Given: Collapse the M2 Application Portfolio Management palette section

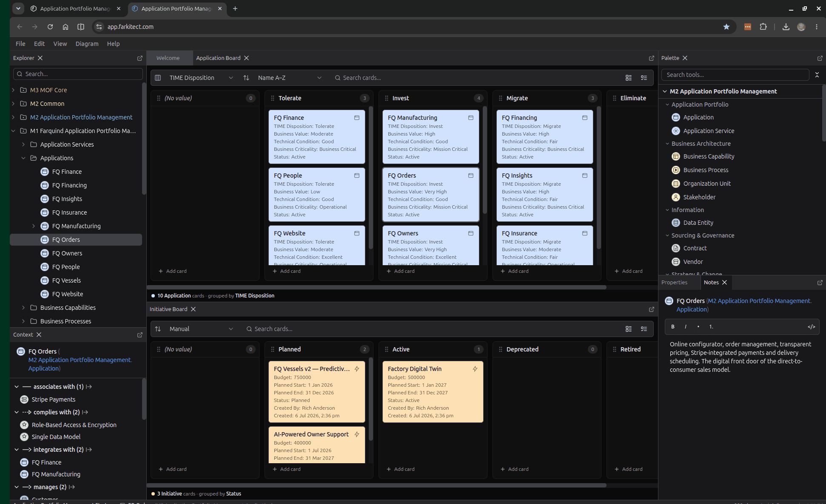Looking at the screenshot, I should [665, 91].
